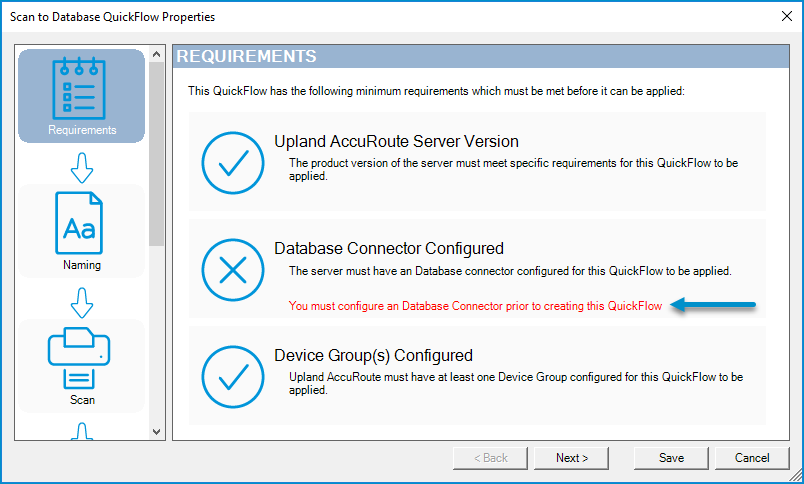The width and height of the screenshot is (804, 484).
Task: Cancel the QuickFlow properties dialog
Action: point(752,458)
